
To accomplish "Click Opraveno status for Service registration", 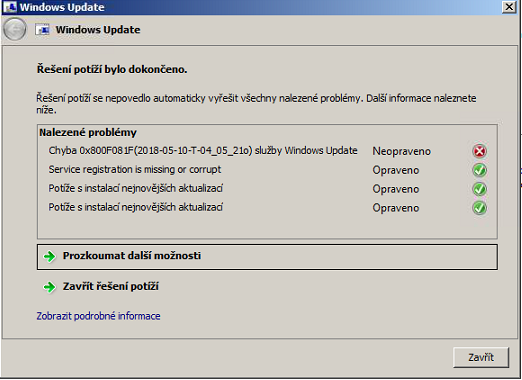I will pyautogui.click(x=396, y=170).
